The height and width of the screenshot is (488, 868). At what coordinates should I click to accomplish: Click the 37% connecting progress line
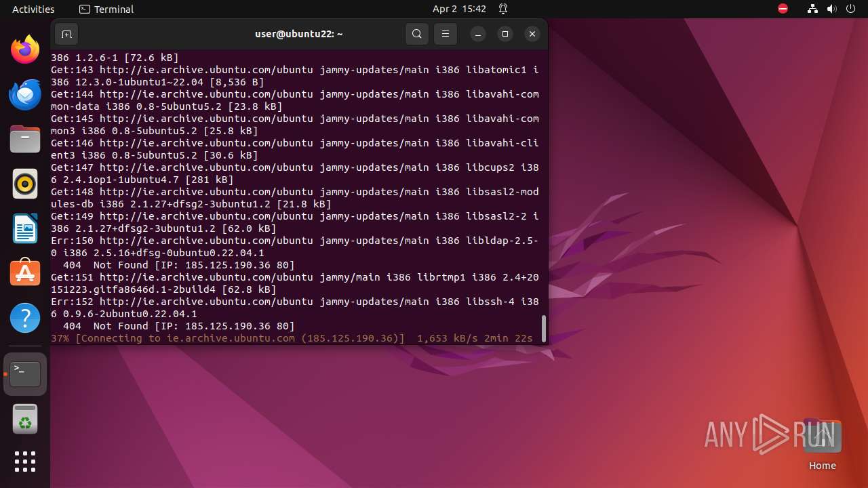click(292, 338)
